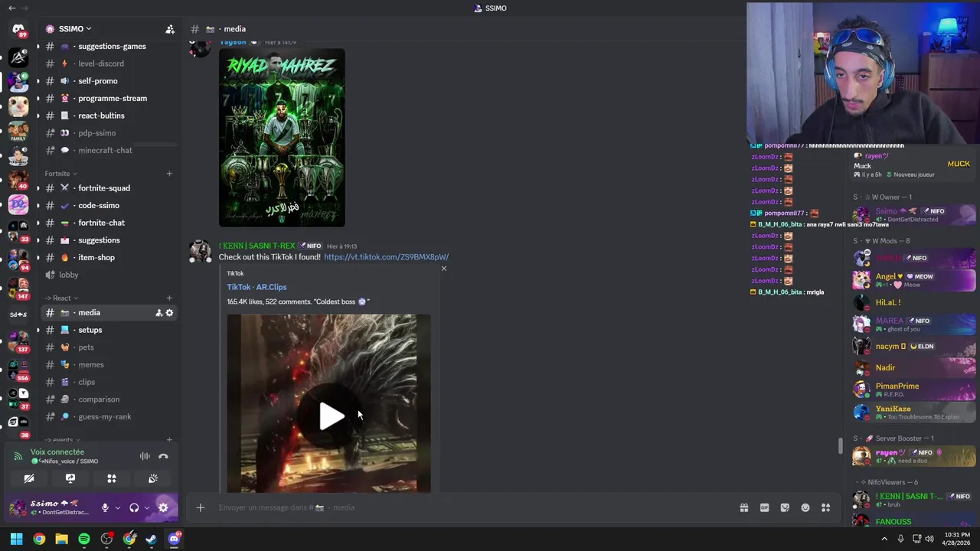Open the suggestions-games channel

coord(109,46)
